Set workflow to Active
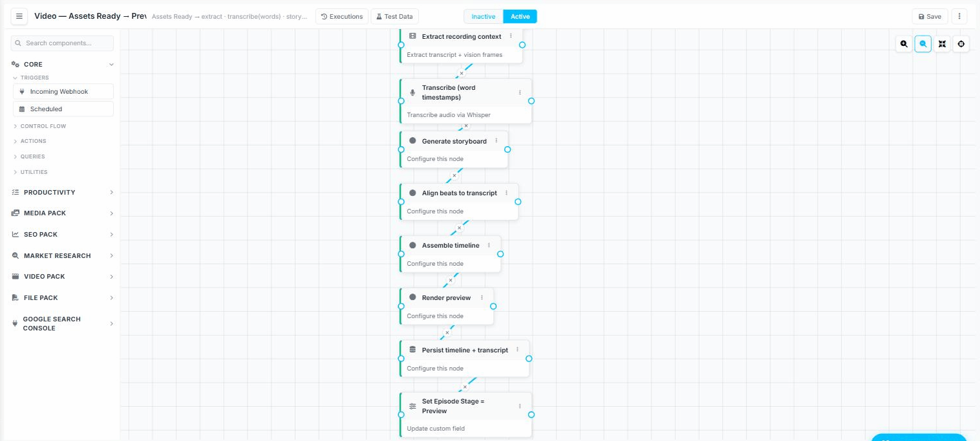The height and width of the screenshot is (441, 980). click(x=520, y=16)
